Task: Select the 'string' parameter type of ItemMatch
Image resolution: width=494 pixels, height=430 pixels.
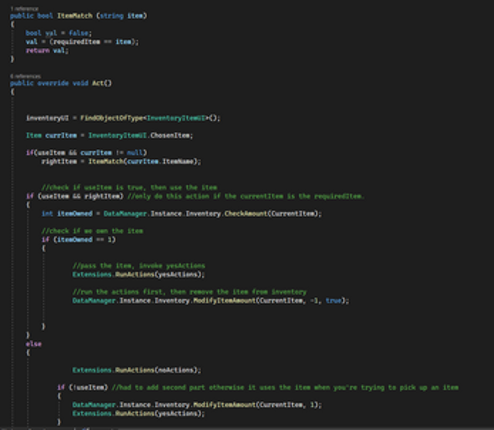Action: [x=112, y=16]
